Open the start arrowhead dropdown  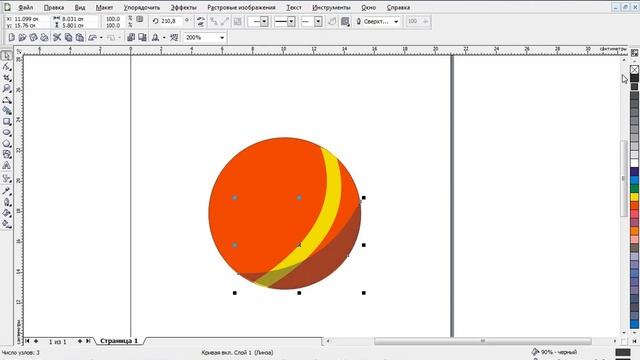pos(264,21)
